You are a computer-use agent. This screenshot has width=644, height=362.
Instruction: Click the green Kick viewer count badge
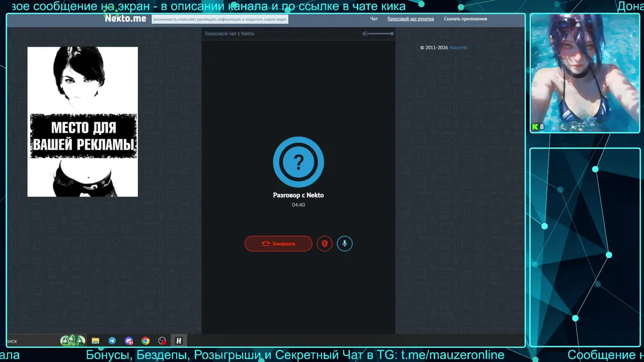[x=538, y=127]
